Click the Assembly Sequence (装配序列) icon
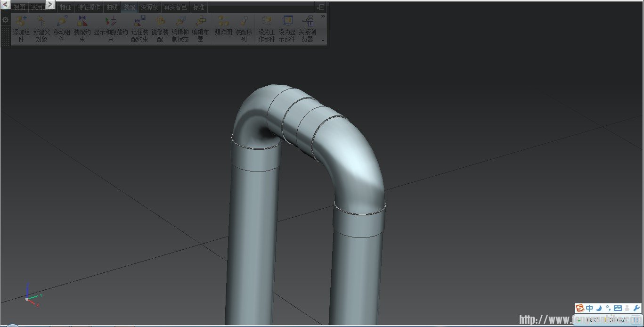This screenshot has width=644, height=327. pos(244,22)
